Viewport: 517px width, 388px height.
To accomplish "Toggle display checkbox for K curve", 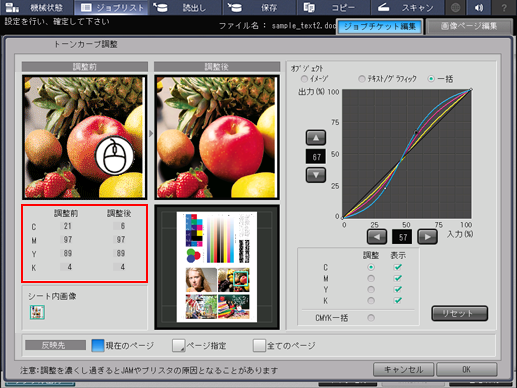I will [x=398, y=300].
